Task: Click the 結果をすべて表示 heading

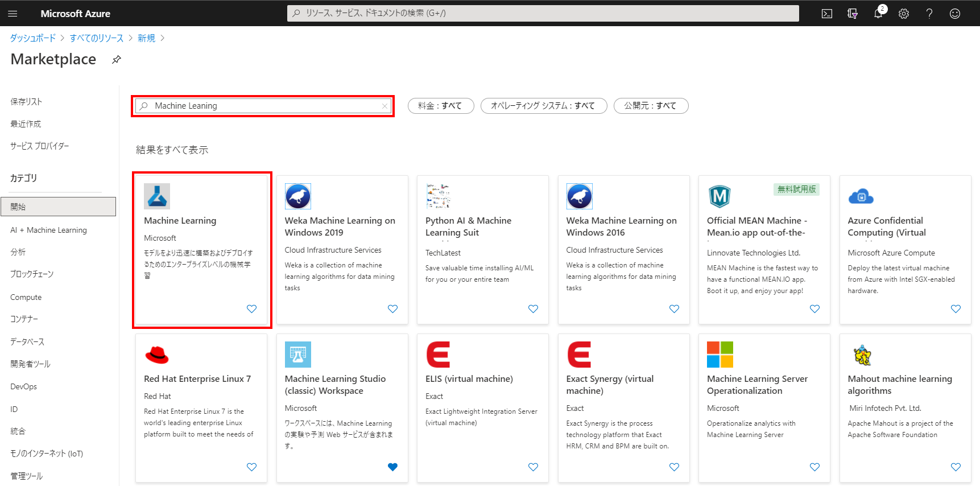Action: click(172, 150)
